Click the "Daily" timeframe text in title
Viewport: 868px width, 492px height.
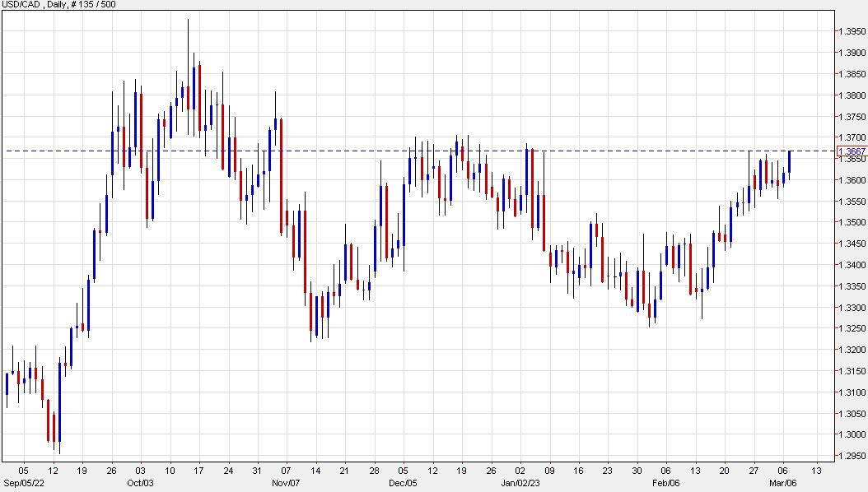[x=54, y=4]
